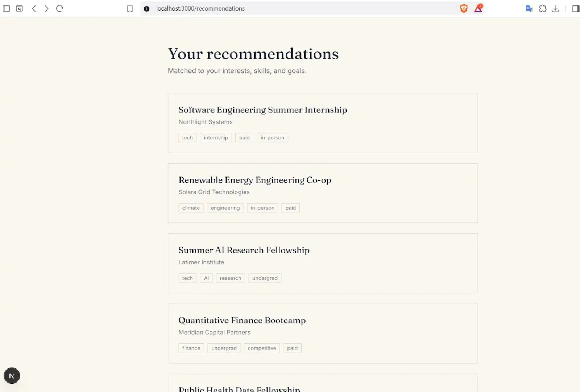580x392 pixels.
Task: Open the Brave Shields lion icon
Action: (464, 8)
